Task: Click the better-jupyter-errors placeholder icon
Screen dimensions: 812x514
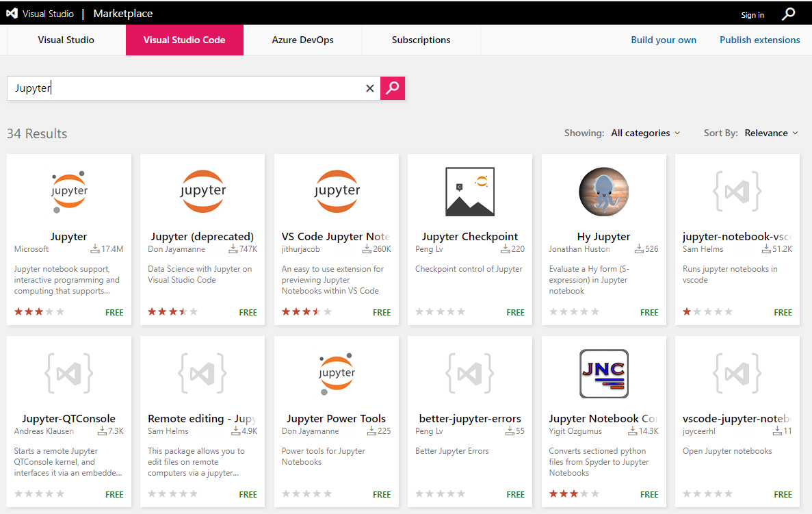Action: tap(470, 374)
